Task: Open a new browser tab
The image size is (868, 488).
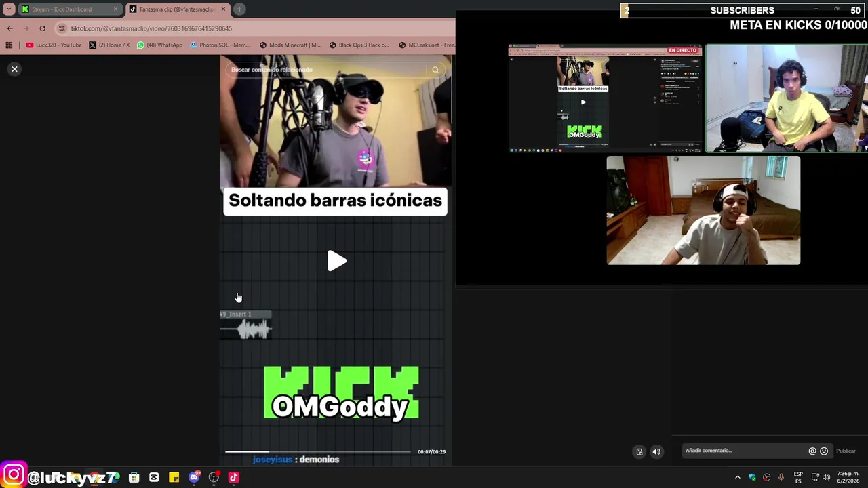Action: 239,9
